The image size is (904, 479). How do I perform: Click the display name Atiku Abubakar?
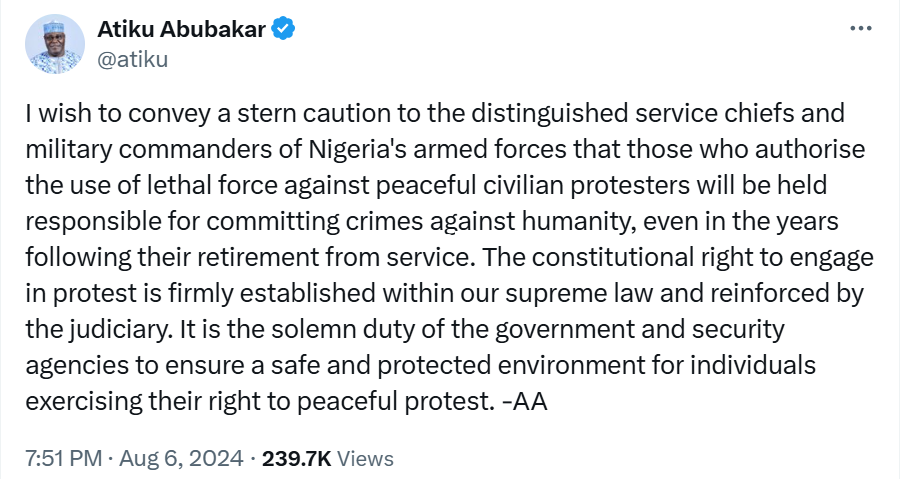(181, 29)
